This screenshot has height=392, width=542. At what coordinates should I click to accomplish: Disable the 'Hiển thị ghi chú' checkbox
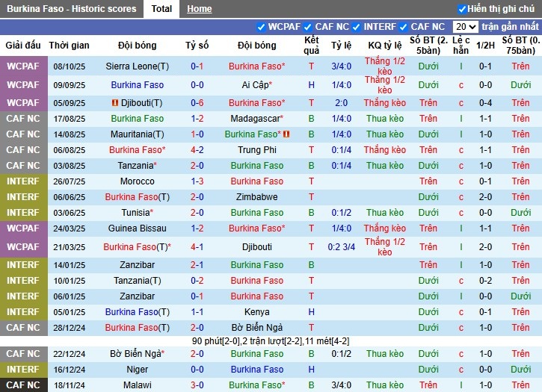pyautogui.click(x=462, y=9)
